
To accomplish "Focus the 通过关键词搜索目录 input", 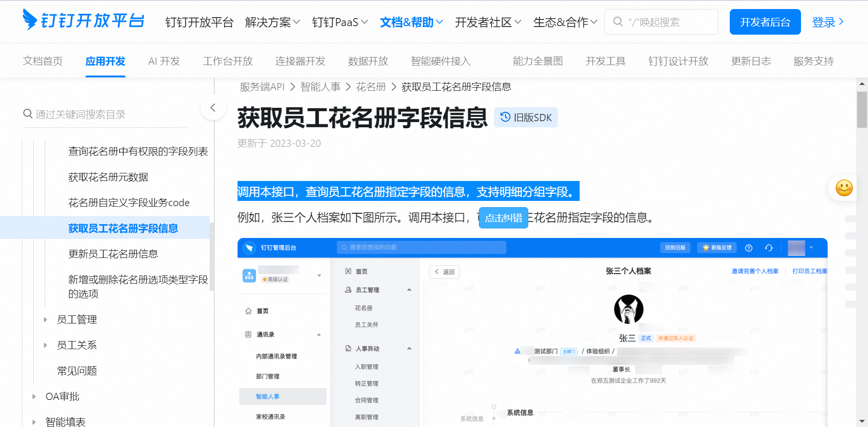I will pyautogui.click(x=105, y=114).
